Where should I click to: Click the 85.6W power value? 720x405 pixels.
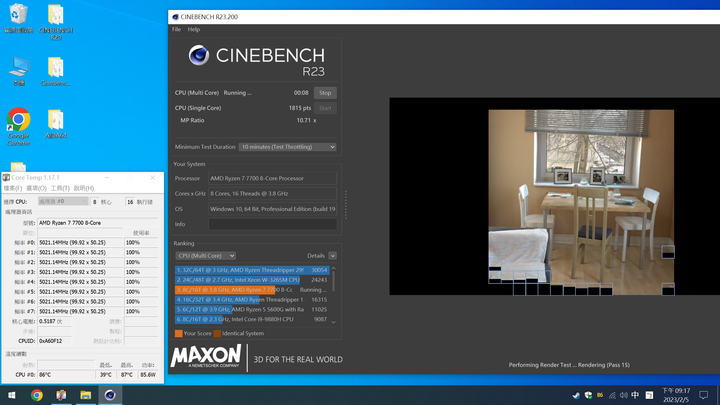click(148, 375)
